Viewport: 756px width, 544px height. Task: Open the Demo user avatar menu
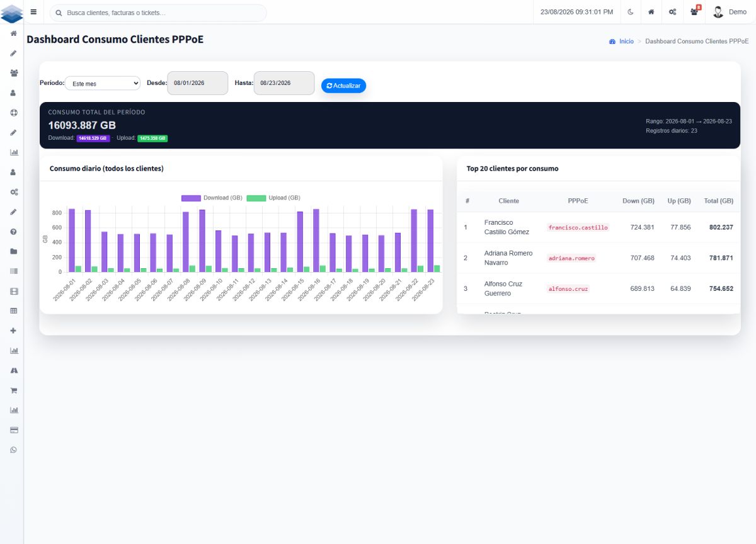(730, 12)
